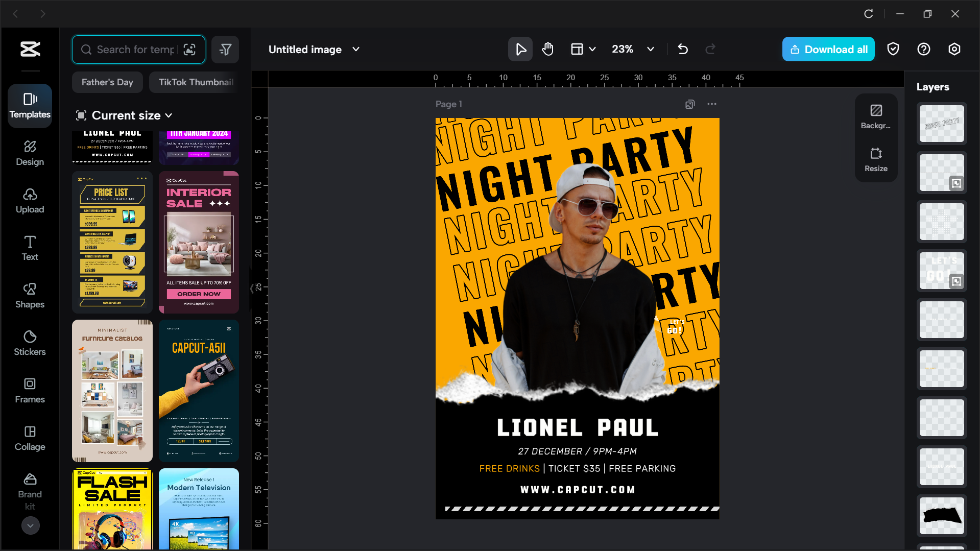The height and width of the screenshot is (551, 980).
Task: Pick the Price List template
Action: click(x=112, y=242)
